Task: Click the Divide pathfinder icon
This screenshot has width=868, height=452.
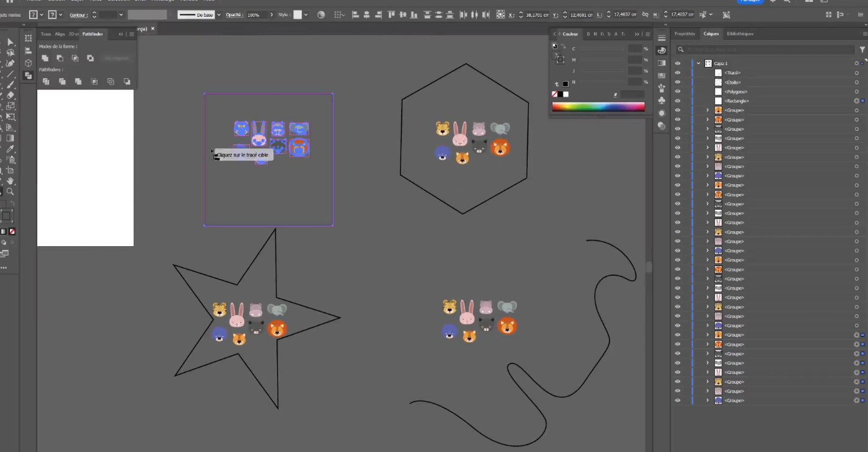Action: coord(46,81)
